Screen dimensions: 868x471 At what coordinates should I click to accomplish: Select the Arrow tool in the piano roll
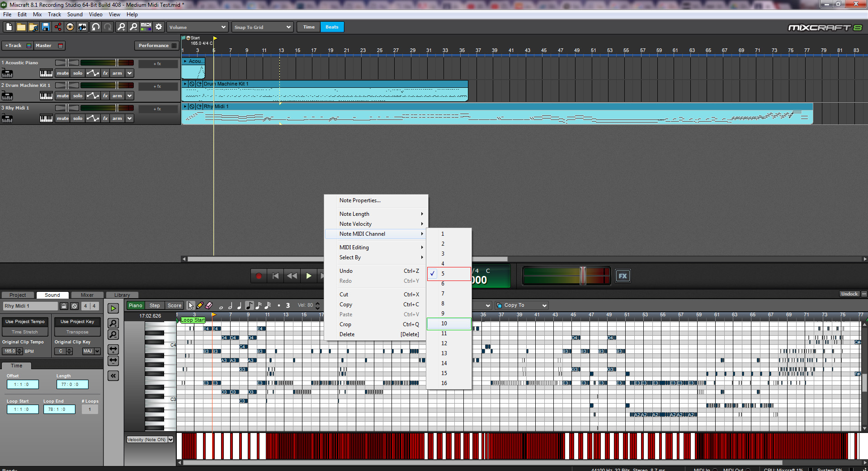pos(191,305)
